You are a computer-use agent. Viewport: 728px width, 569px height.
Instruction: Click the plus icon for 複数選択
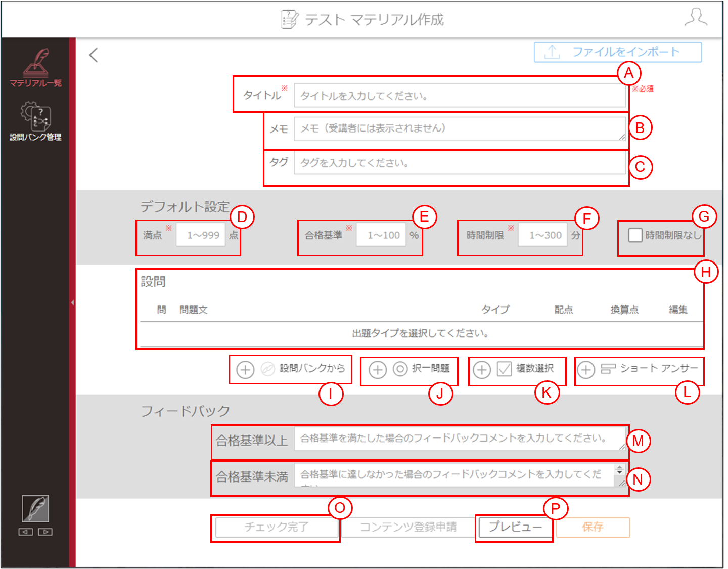[x=482, y=370]
